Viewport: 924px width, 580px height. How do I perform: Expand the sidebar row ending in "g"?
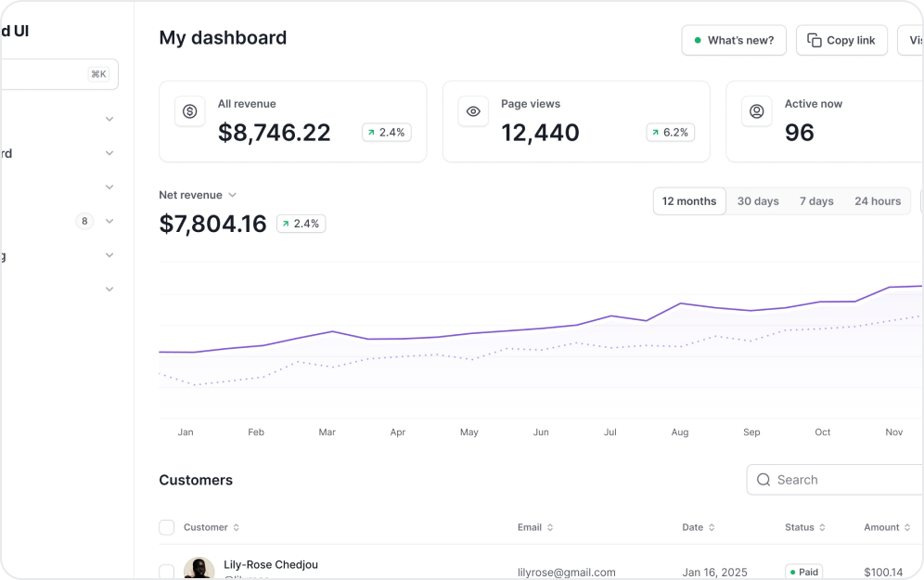[x=109, y=255]
